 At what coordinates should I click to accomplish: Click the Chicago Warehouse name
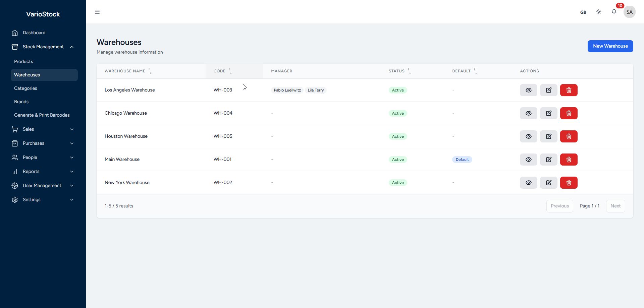[126, 113]
